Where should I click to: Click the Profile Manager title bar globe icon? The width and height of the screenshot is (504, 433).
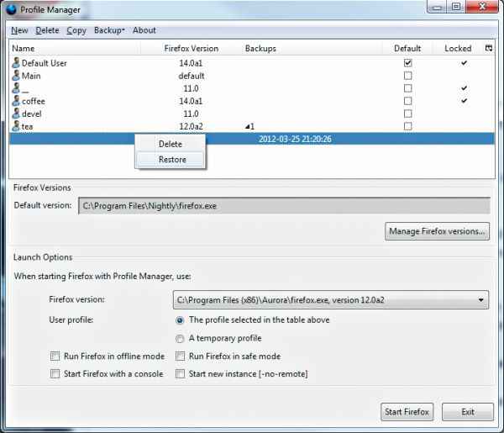pos(11,9)
